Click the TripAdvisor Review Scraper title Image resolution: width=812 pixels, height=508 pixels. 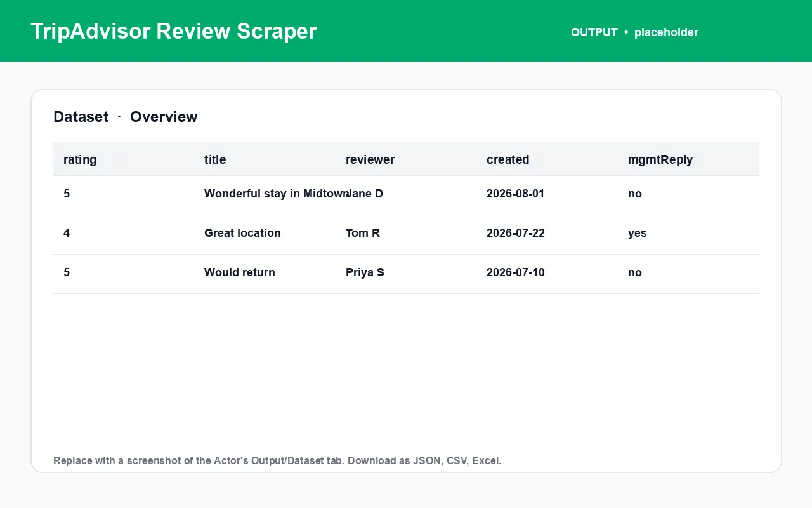173,31
